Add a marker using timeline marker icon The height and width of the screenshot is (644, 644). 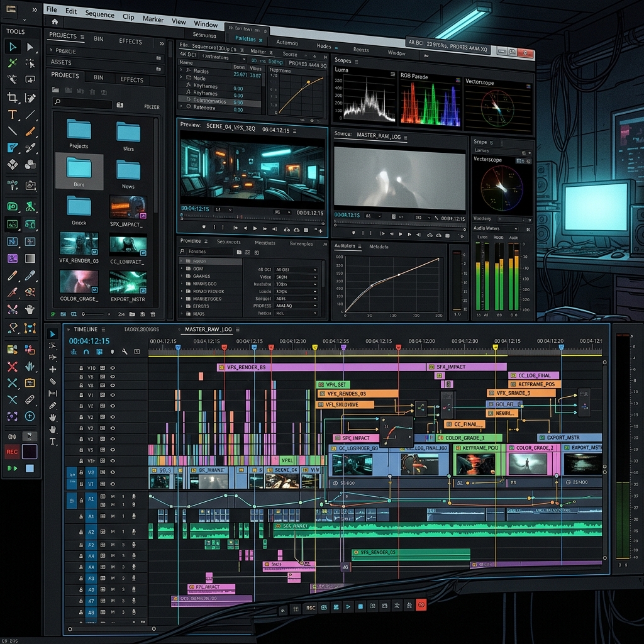tap(112, 352)
